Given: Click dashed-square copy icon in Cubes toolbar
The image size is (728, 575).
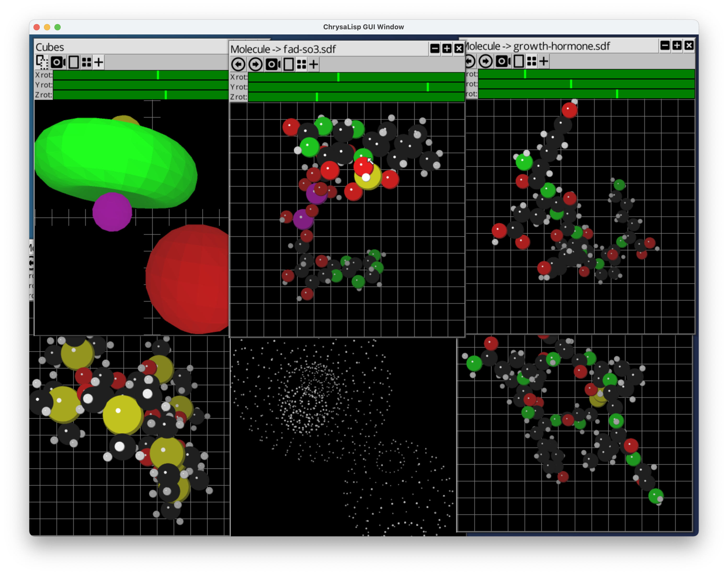Looking at the screenshot, I should tap(42, 62).
